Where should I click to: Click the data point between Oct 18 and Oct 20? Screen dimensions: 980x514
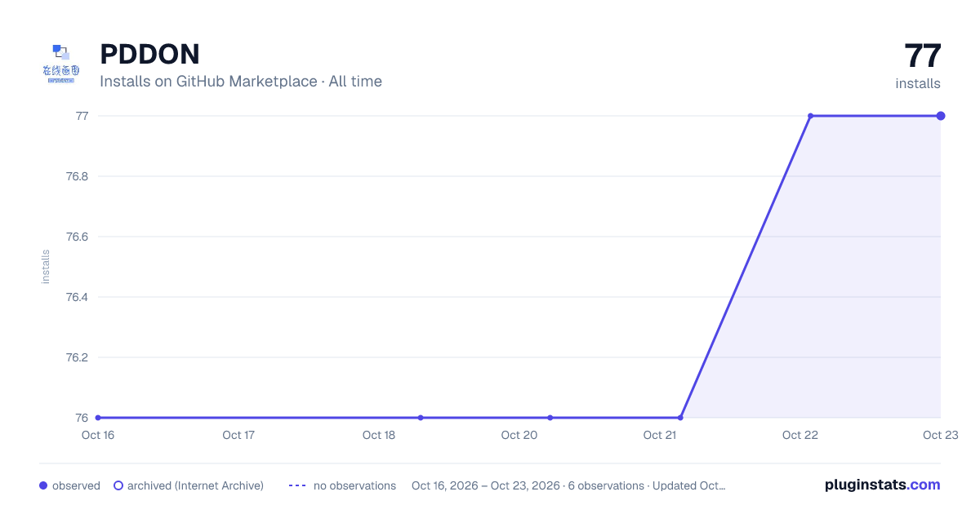pyautogui.click(x=421, y=418)
